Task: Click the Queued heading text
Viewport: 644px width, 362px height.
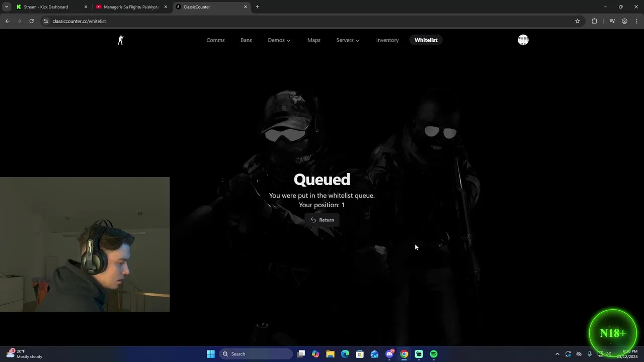Action: pyautogui.click(x=322, y=179)
